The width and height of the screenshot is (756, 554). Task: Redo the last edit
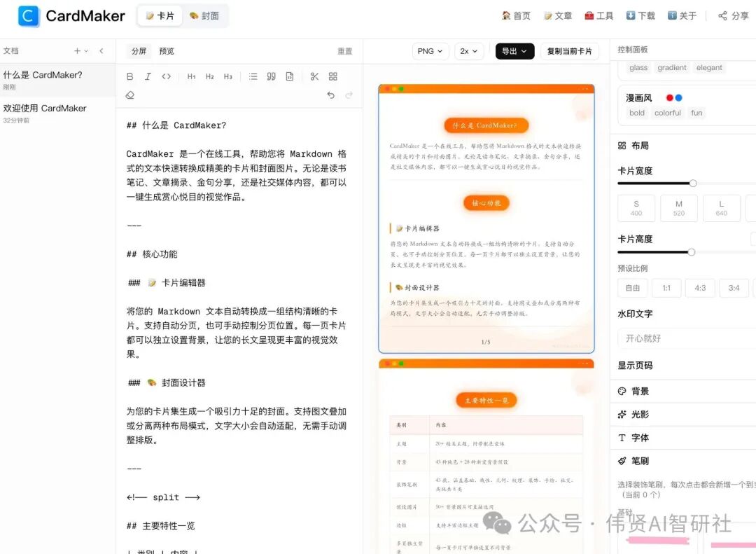coord(349,95)
